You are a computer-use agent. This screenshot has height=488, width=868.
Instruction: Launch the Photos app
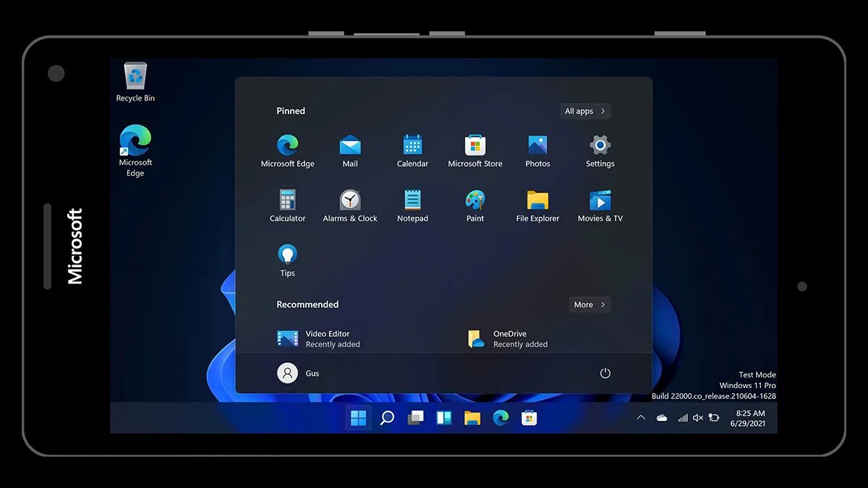537,151
